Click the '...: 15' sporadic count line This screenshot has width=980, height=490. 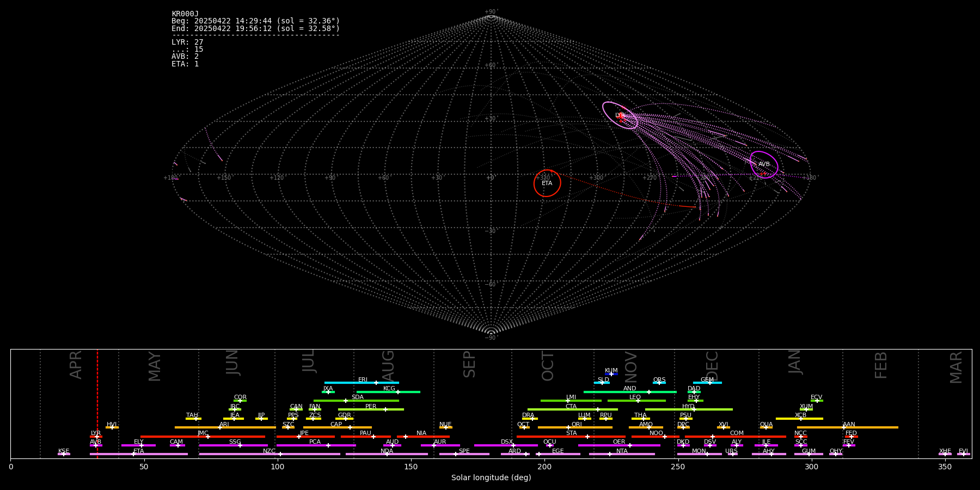pyautogui.click(x=187, y=50)
